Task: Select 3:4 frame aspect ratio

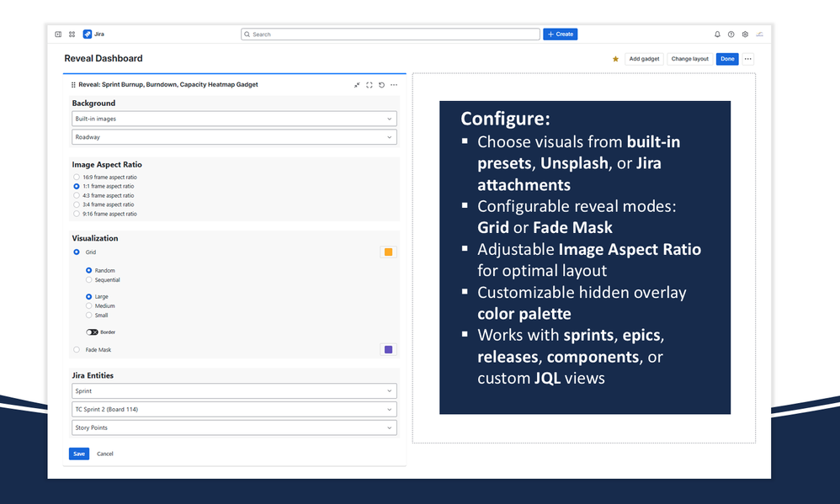Action: 77,204
